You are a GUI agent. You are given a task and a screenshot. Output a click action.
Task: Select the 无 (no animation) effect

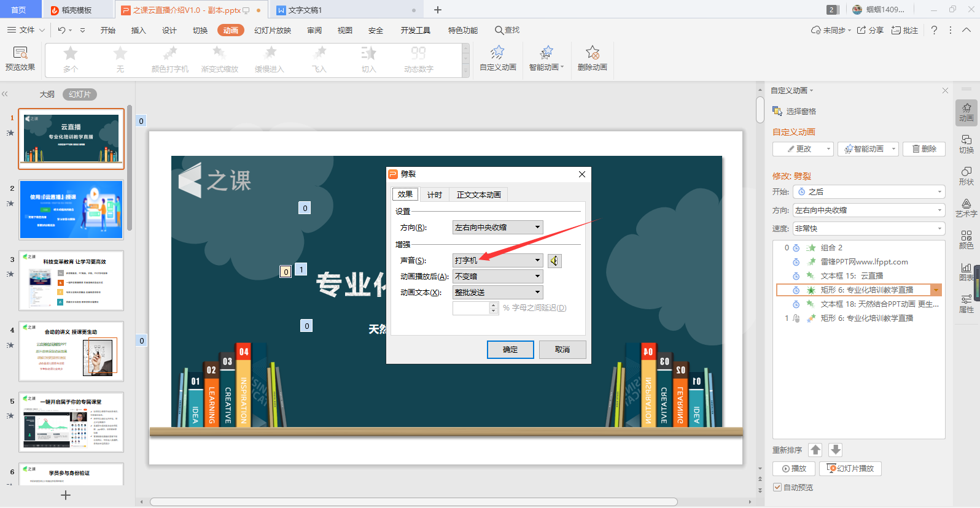point(120,60)
